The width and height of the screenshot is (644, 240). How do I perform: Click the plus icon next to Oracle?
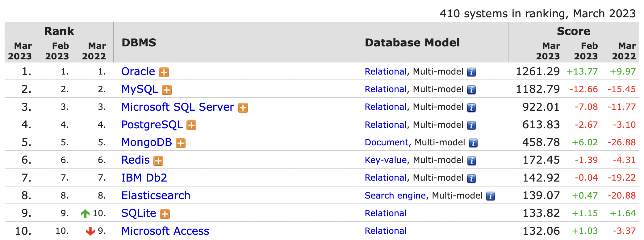click(x=164, y=72)
